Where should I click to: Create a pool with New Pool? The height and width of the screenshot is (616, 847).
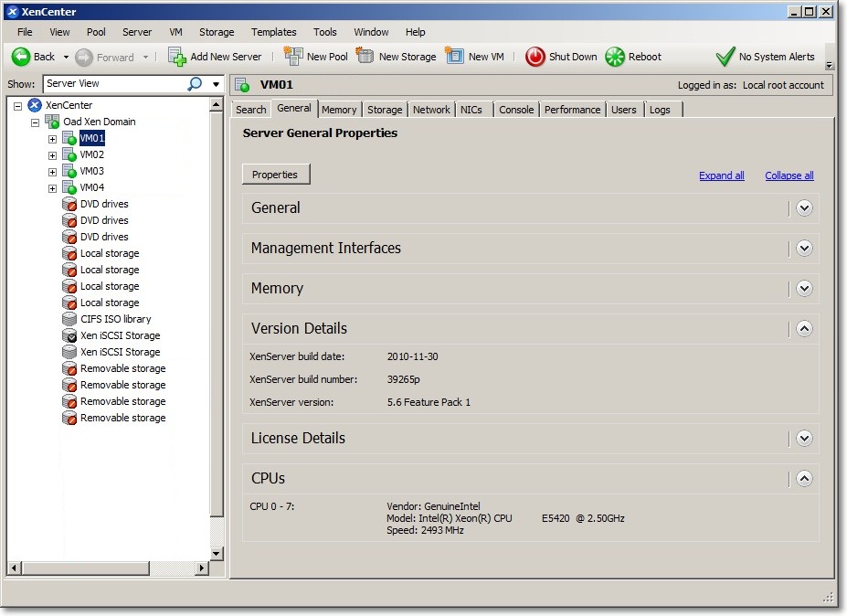(315, 57)
